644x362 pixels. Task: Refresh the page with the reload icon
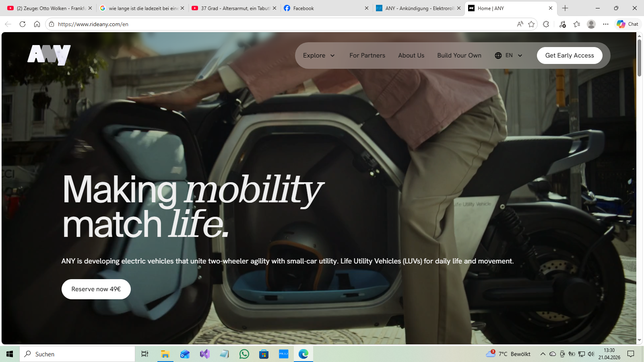click(23, 24)
